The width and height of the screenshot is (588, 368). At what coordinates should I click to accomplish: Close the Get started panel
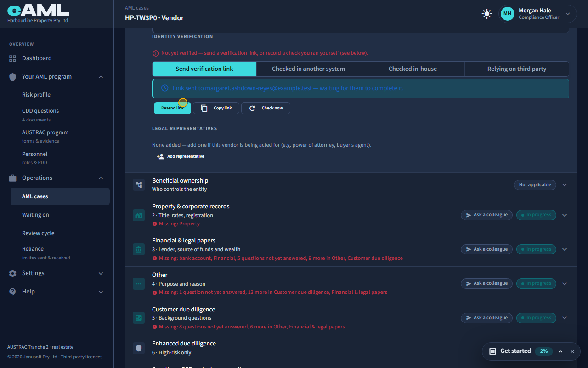coord(572,351)
